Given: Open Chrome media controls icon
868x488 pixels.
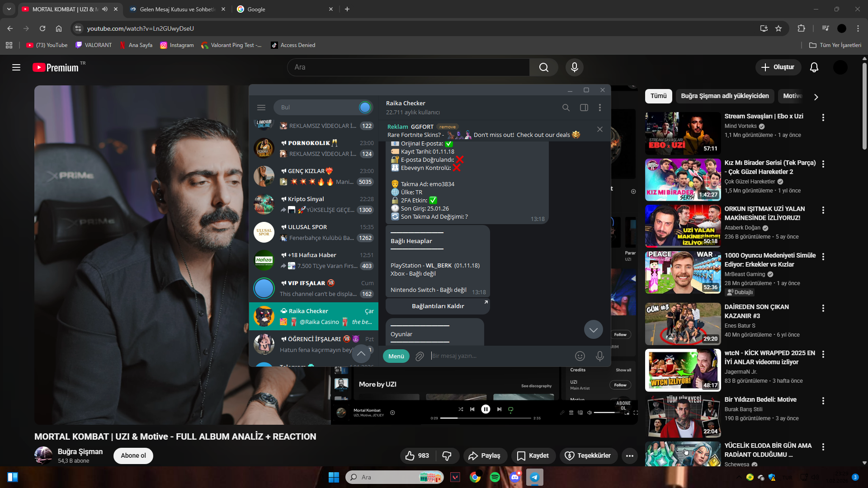Looking at the screenshot, I should point(826,28).
